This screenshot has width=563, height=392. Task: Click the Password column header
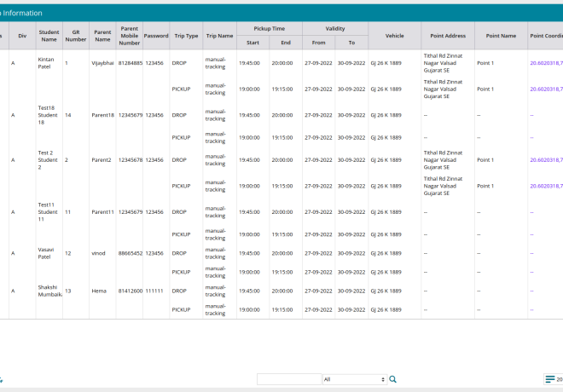pyautogui.click(x=156, y=36)
